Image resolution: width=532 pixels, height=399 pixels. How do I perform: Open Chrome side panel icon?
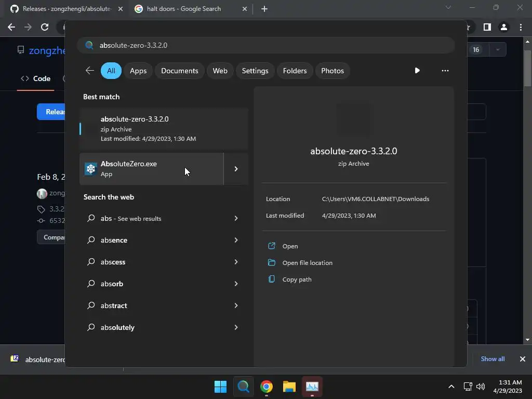487,27
